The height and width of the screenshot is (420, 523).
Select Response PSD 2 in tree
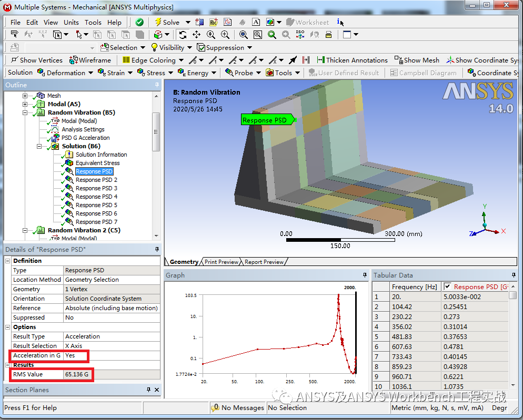96,180
